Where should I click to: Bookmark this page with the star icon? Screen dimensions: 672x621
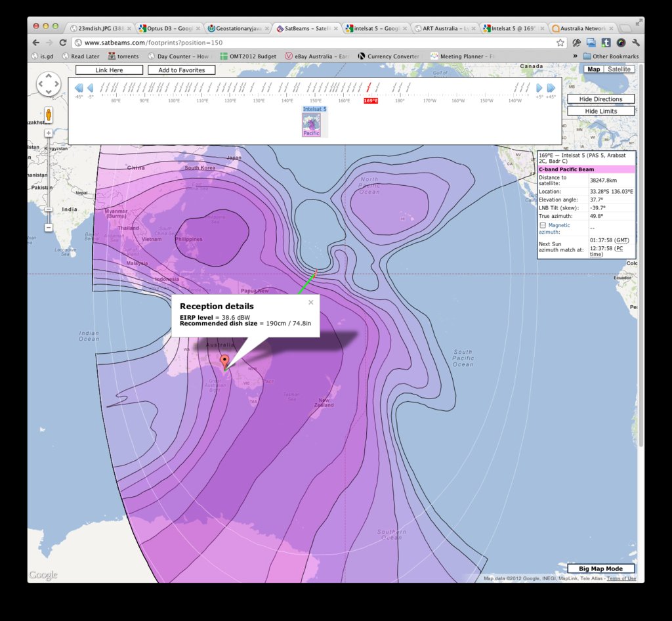(560, 43)
